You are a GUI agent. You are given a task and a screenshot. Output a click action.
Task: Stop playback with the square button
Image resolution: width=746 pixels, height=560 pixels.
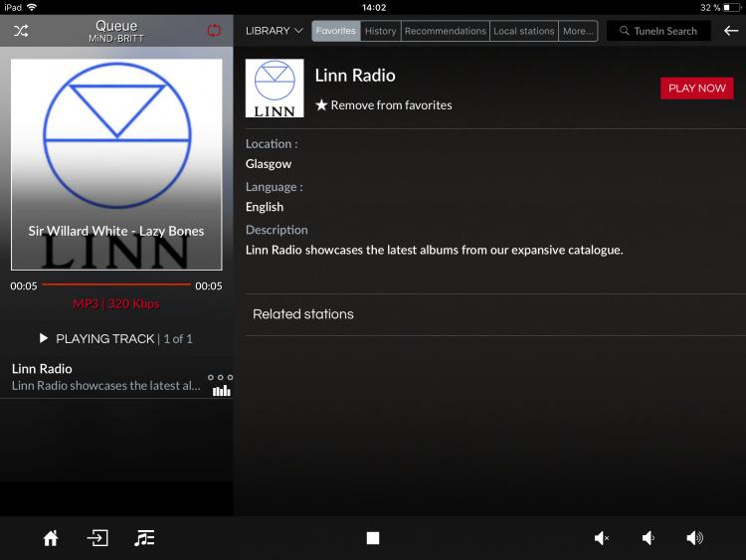373,538
